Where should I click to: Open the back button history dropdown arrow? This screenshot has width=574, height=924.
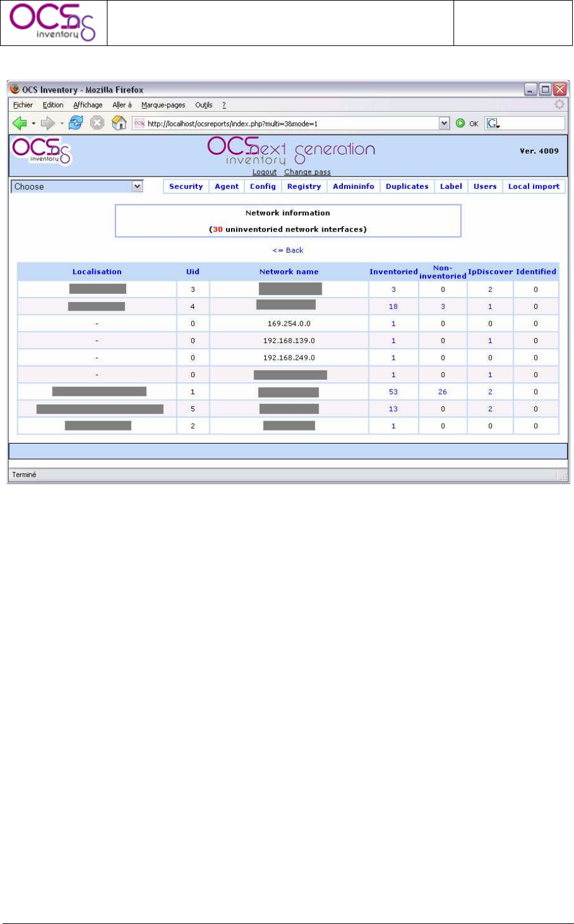point(34,124)
